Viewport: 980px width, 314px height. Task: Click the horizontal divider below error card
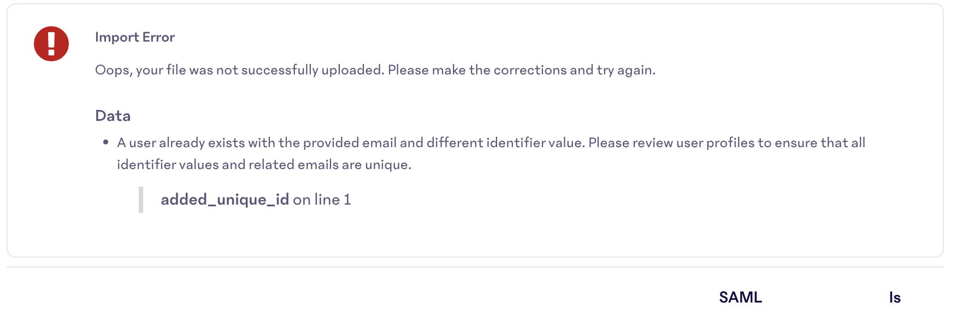point(475,267)
